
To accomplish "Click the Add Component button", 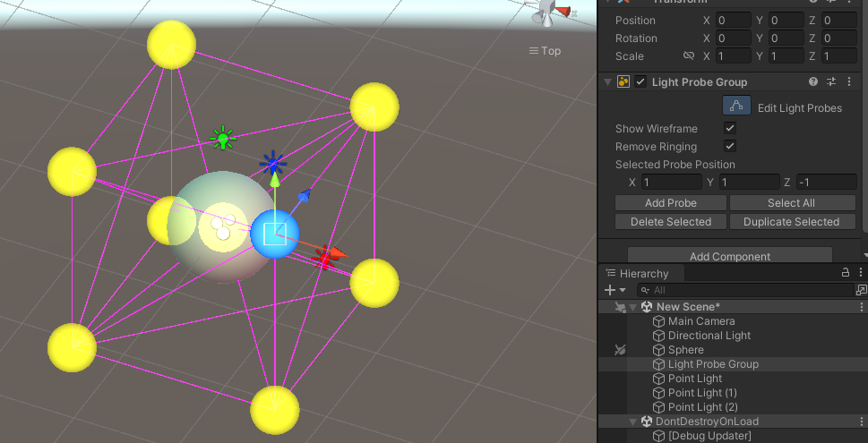I will [x=730, y=256].
